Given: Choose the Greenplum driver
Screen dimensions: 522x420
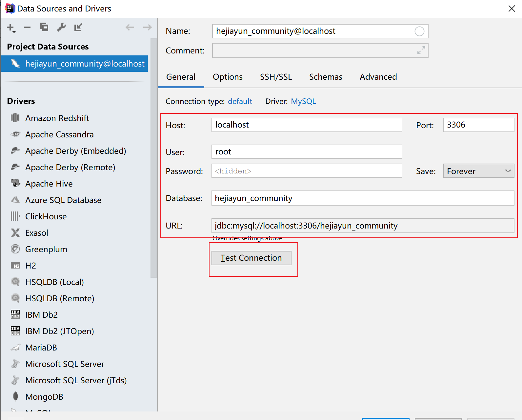Looking at the screenshot, I should (x=46, y=249).
